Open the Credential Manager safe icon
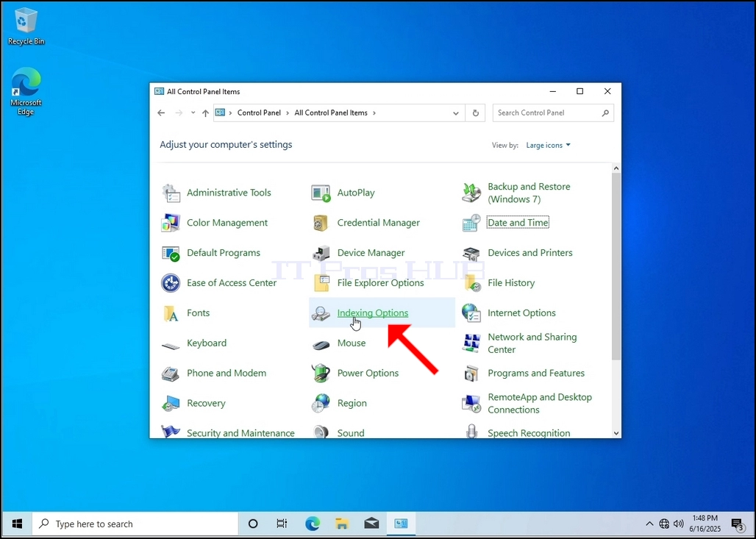 321,223
